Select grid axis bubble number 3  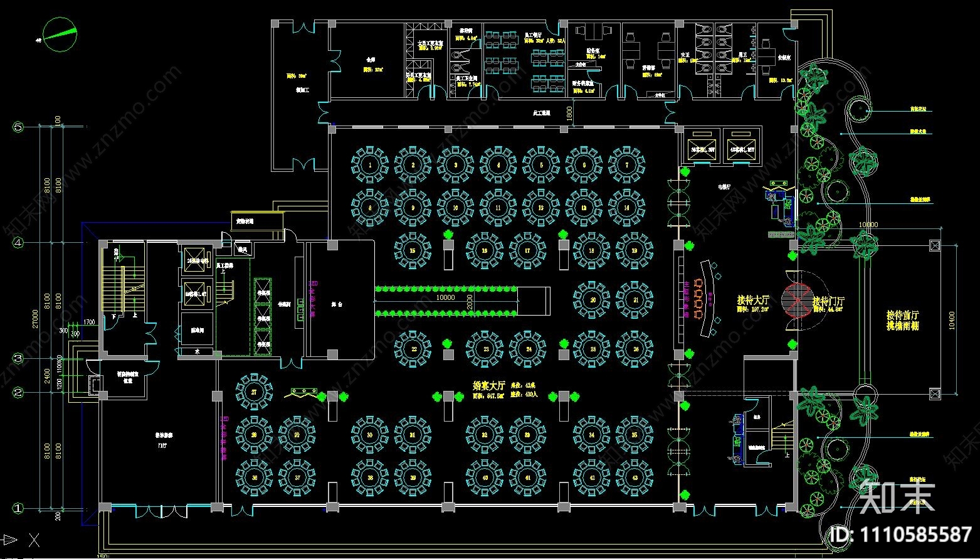18,359
